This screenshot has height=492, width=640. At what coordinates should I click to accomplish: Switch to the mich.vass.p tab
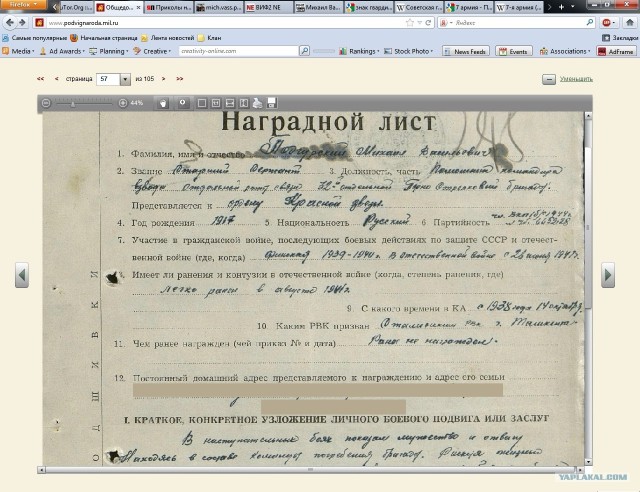219,7
